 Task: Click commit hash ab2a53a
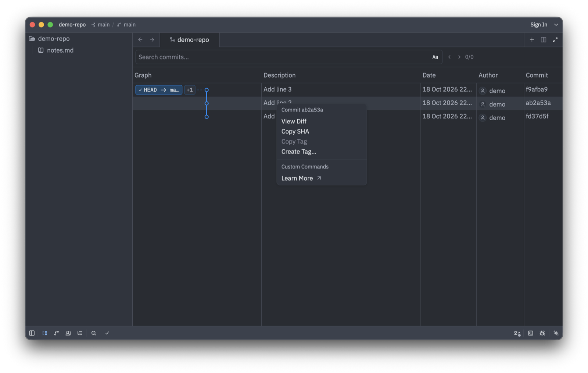pos(538,103)
